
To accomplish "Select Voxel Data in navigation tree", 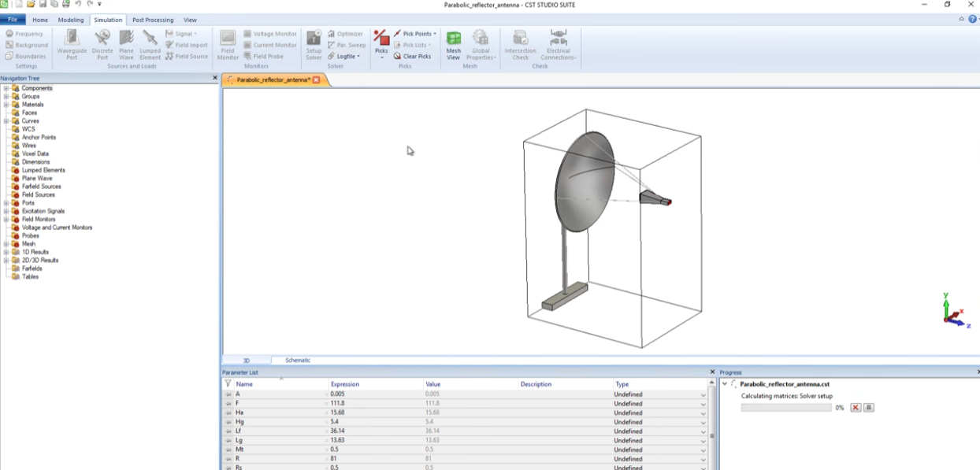I will 35,154.
